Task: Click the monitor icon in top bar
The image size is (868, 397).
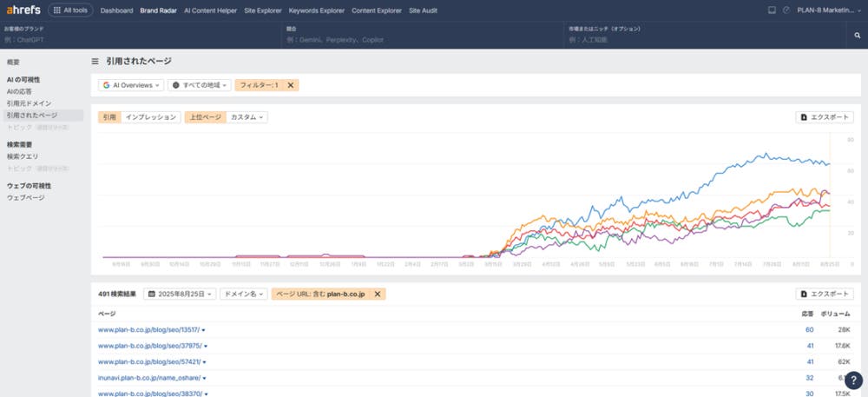Action: pyautogui.click(x=772, y=10)
